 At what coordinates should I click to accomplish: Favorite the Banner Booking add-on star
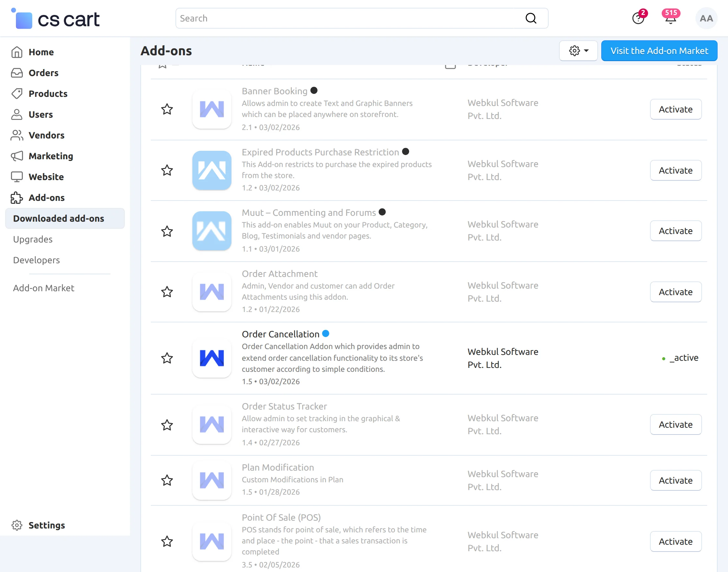(x=167, y=109)
